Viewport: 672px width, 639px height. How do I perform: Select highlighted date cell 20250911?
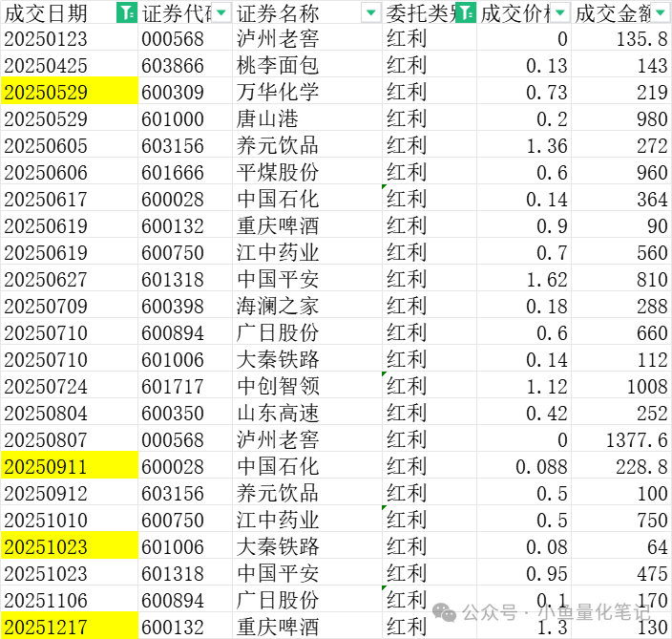(x=70, y=465)
